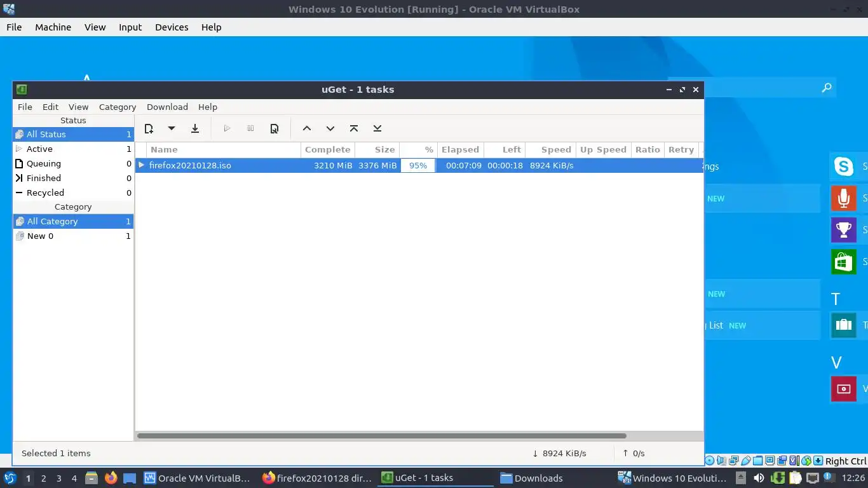Open the Store shopping bag tile
Image resolution: width=868 pixels, height=488 pixels.
(844, 262)
